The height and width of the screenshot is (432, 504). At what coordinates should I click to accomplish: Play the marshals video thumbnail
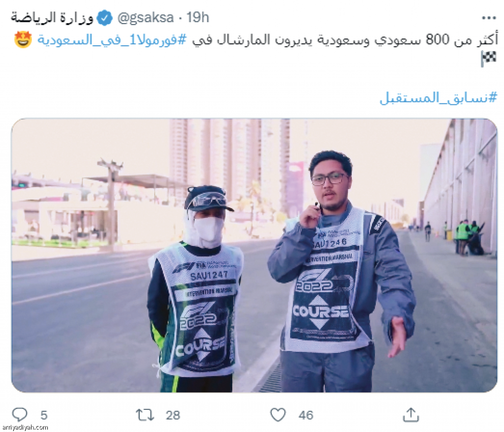[254, 255]
